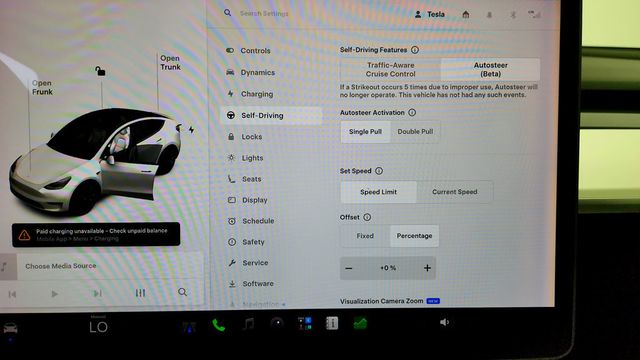Tap the car model image
The height and width of the screenshot is (360, 640).
pos(96,161)
